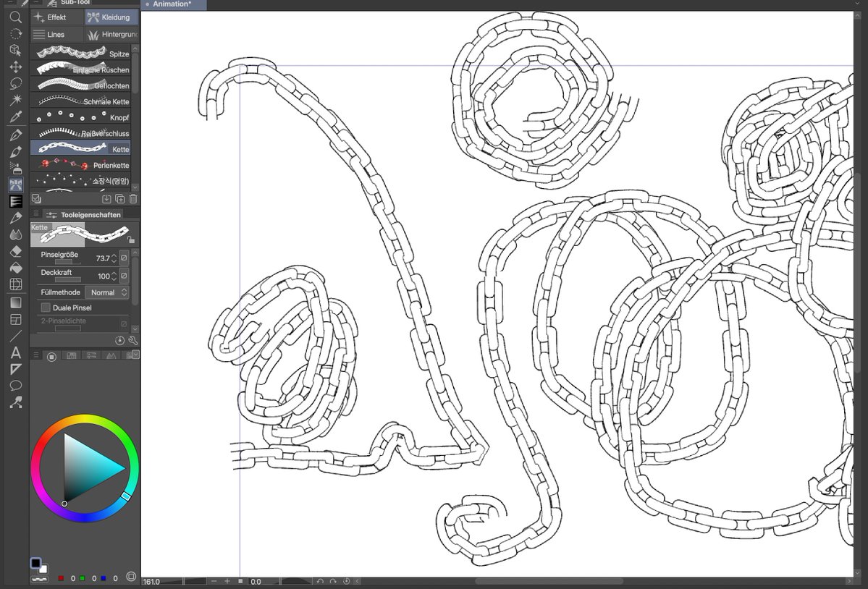Switch to the color wheel tab
The height and width of the screenshot is (589, 868).
(51, 357)
